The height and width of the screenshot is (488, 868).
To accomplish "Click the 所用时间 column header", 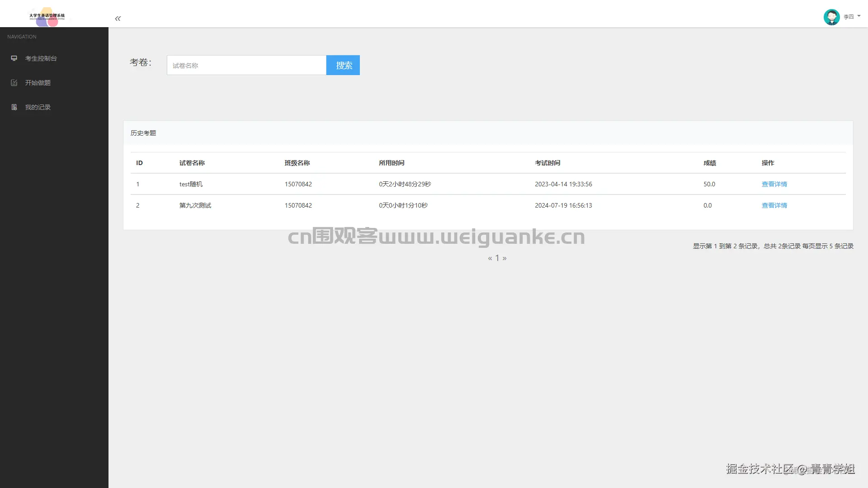I will click(392, 163).
